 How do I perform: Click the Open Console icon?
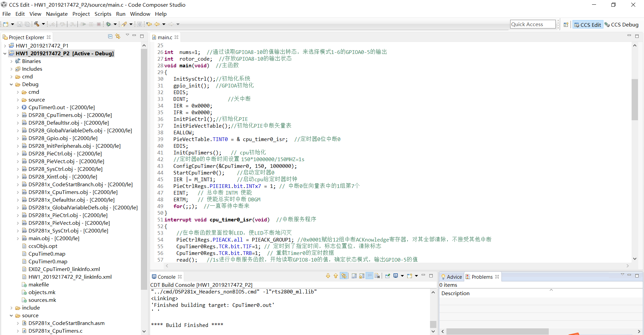(x=410, y=276)
